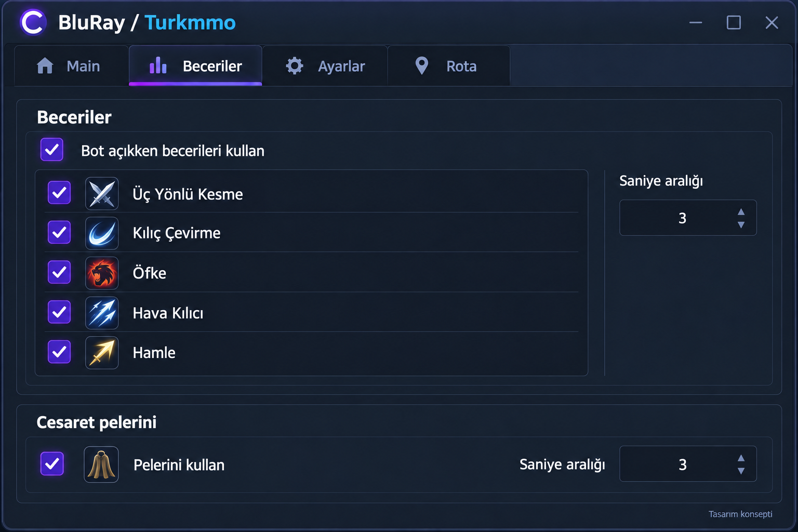Decrease cloak Saniye aralığı with down arrow
The width and height of the screenshot is (798, 532).
[741, 471]
